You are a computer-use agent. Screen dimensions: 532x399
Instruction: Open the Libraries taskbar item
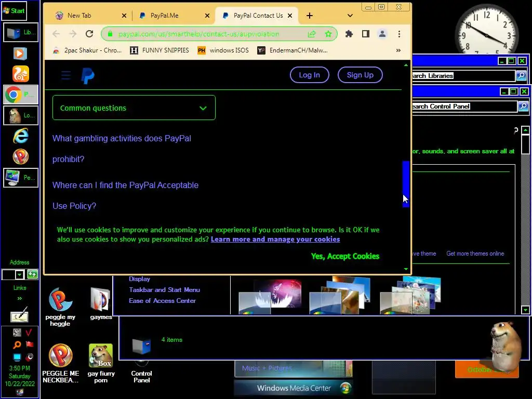click(x=21, y=33)
